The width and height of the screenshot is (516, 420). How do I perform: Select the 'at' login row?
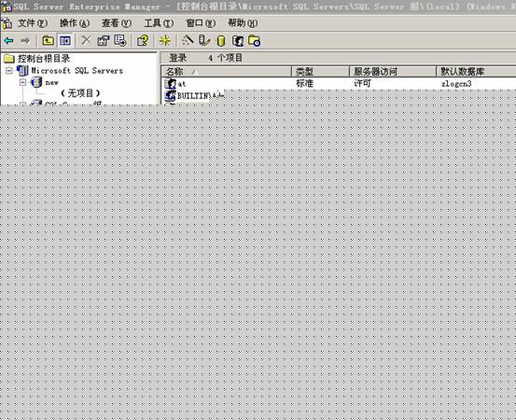tap(339, 83)
